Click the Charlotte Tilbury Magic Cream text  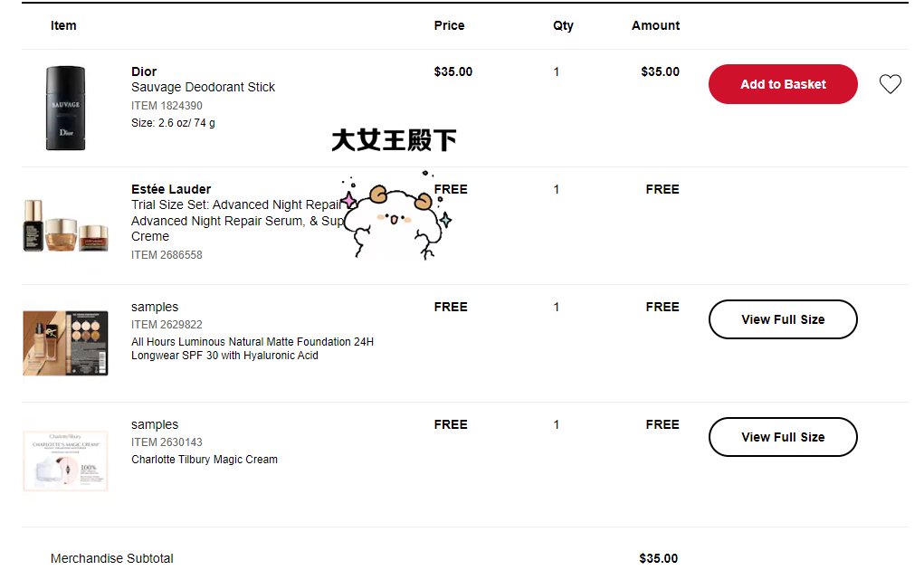[x=205, y=460]
